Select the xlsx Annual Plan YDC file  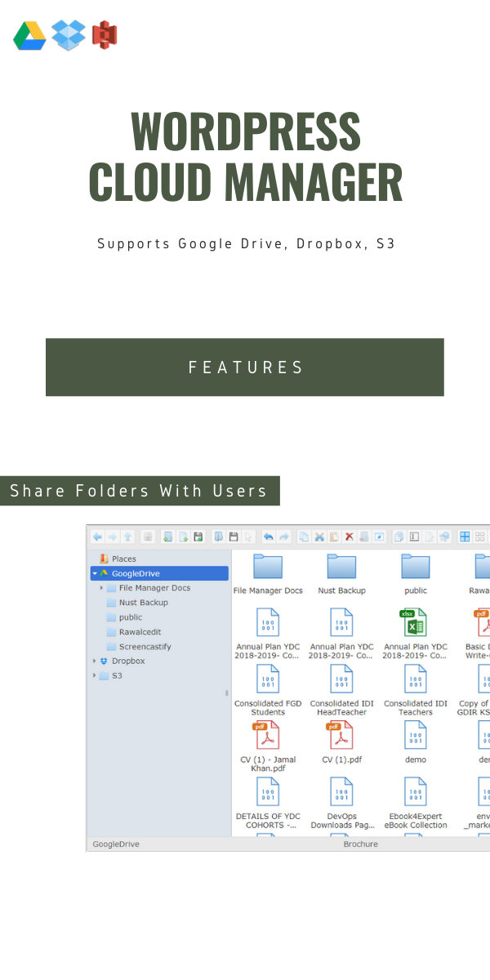[416, 633]
